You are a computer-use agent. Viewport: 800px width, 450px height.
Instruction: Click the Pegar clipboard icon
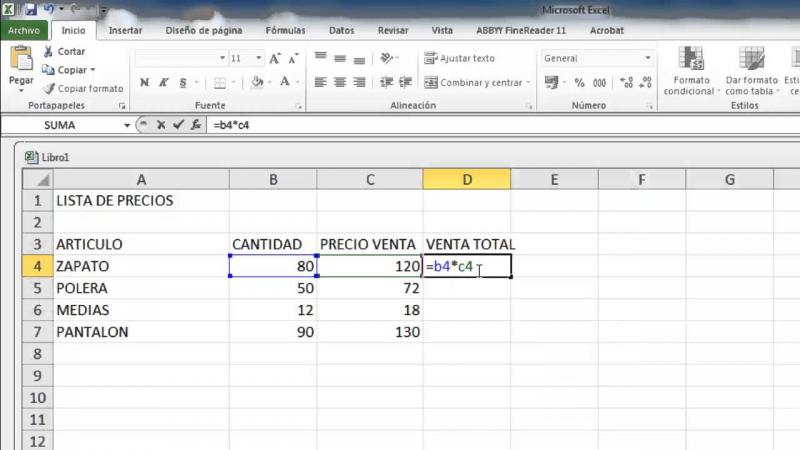20,63
